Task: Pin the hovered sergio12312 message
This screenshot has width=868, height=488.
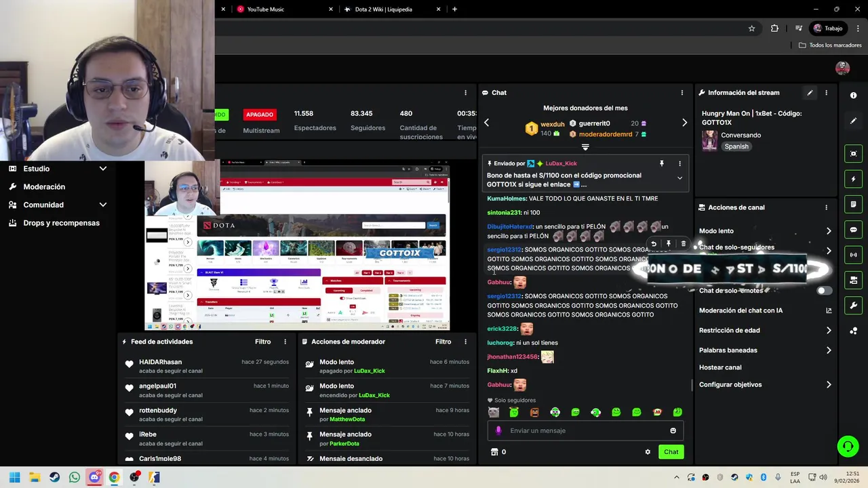Action: (669, 244)
